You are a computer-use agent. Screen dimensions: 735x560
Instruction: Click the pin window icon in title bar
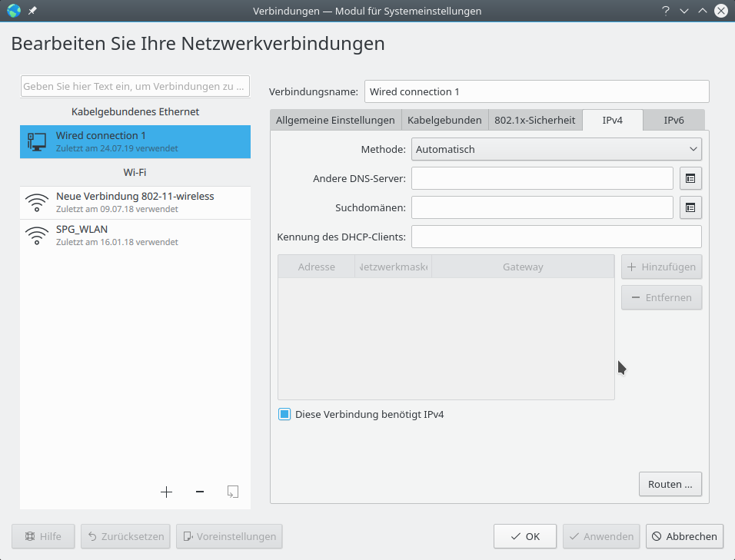click(x=32, y=11)
